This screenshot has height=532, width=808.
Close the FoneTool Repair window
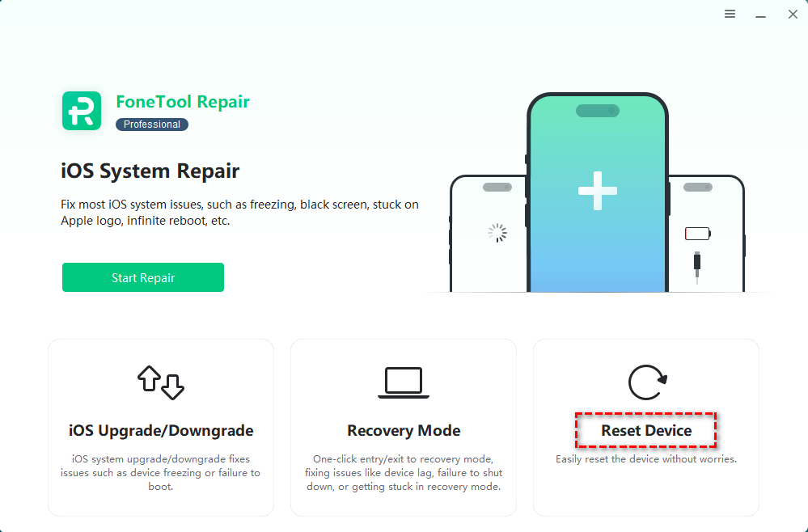[793, 15]
